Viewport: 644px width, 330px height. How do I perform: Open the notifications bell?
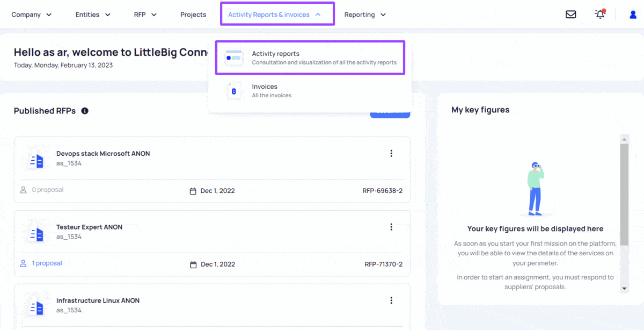(600, 14)
